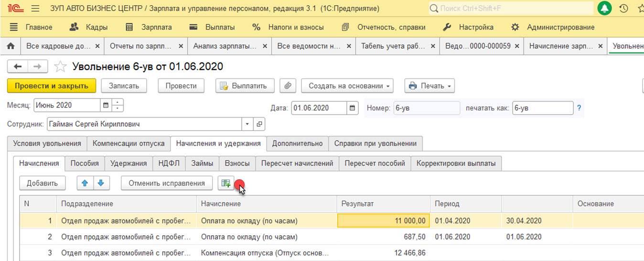Screen dimensions: 644x261
Task: Click the Провести и закрыть button
Action: pyautogui.click(x=52, y=86)
